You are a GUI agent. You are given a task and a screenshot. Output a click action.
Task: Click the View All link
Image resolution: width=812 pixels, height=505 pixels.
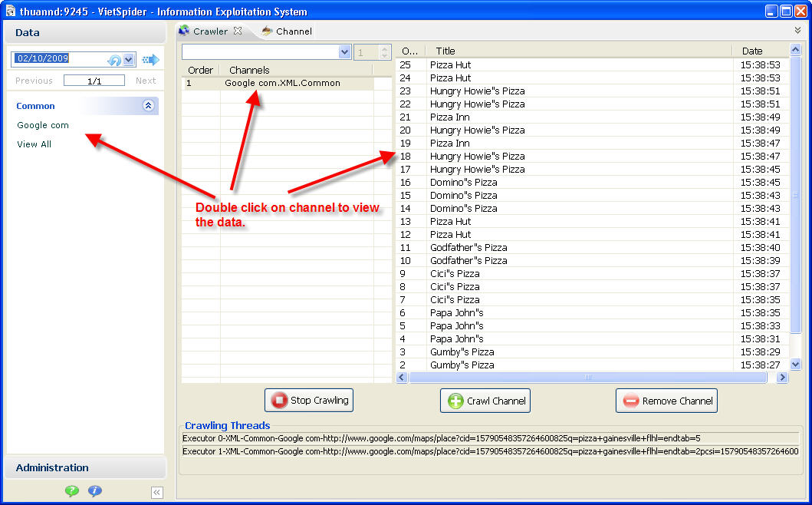[x=35, y=144]
